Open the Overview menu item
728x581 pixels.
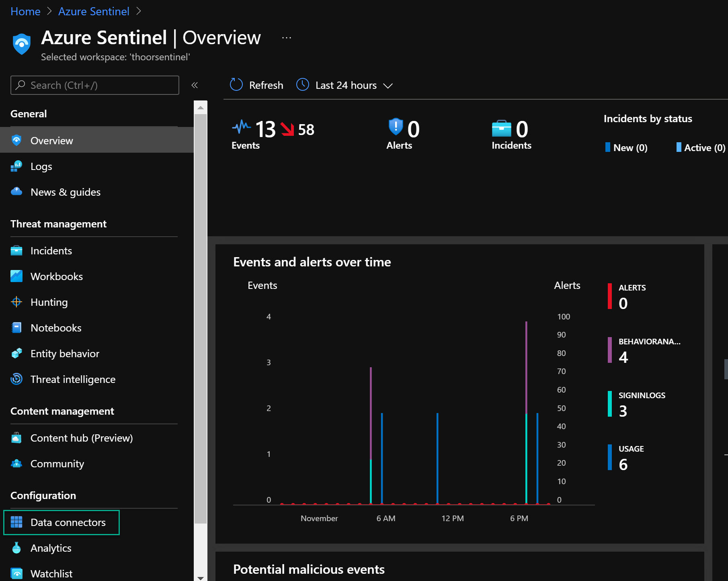(x=97, y=140)
